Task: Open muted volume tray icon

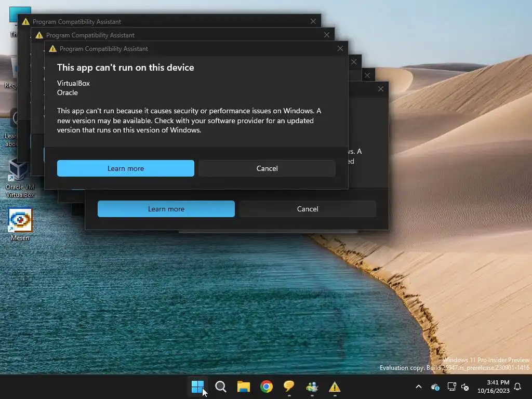Action: click(x=465, y=387)
